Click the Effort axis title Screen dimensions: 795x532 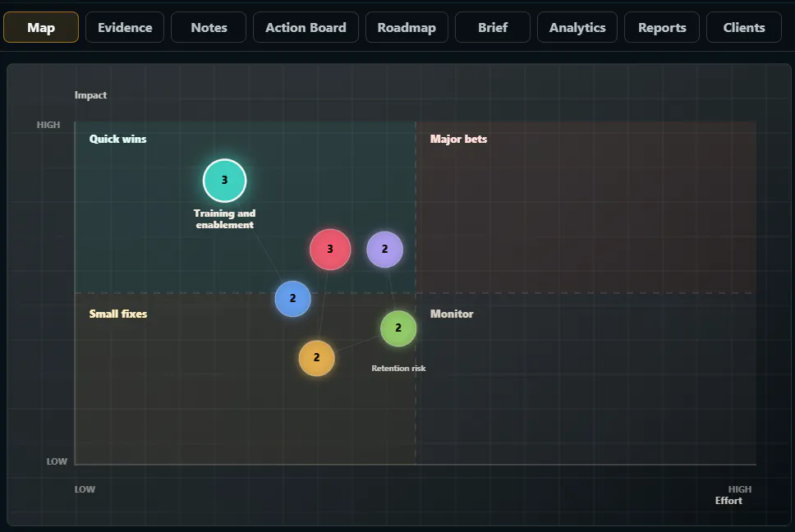coord(728,501)
